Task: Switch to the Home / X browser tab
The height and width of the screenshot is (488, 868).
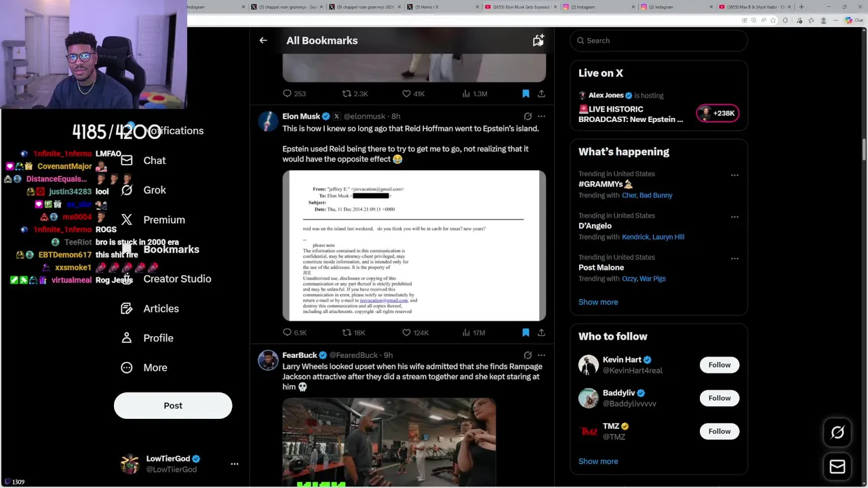Action: coord(441,7)
